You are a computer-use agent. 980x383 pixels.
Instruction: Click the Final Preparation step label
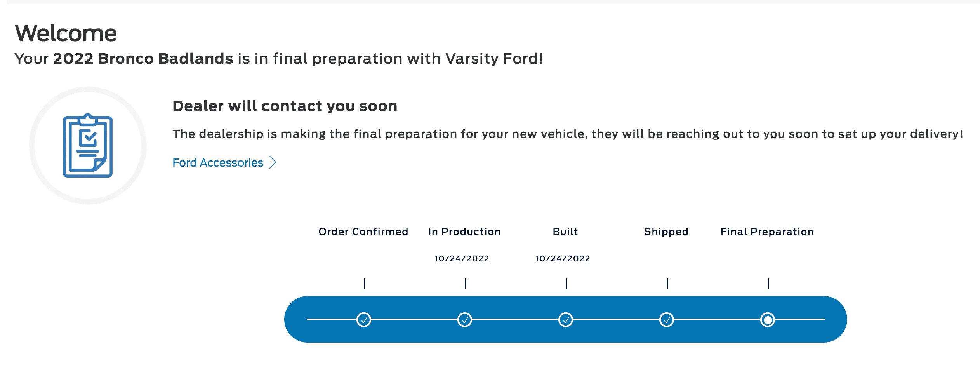pyautogui.click(x=767, y=232)
